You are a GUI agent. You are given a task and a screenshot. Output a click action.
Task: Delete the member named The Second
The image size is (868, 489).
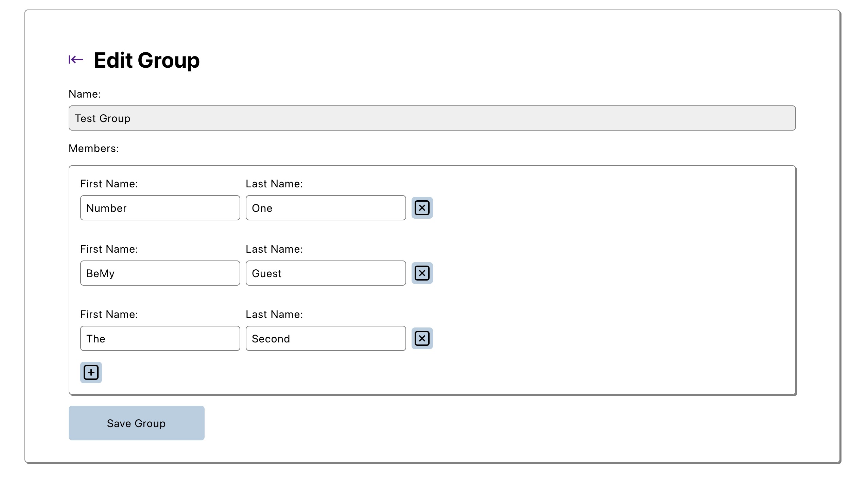coord(422,338)
